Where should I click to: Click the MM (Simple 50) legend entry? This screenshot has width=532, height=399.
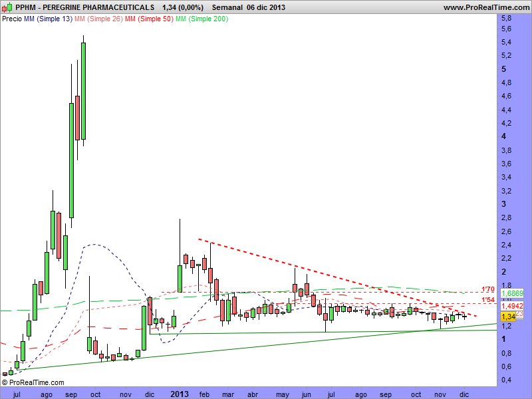[x=149, y=19]
